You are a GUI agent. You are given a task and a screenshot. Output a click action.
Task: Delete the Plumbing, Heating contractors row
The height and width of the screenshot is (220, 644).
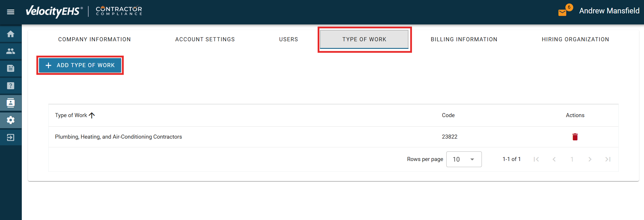575,137
